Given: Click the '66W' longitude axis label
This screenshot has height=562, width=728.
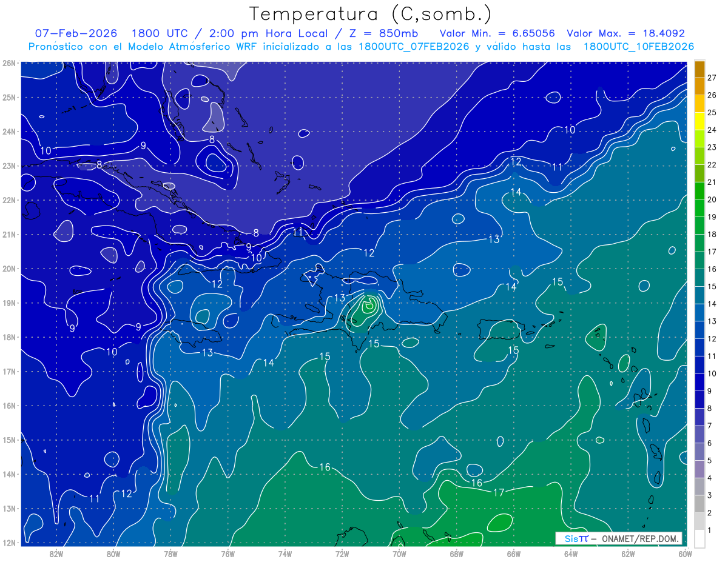Looking at the screenshot, I should 513,554.
